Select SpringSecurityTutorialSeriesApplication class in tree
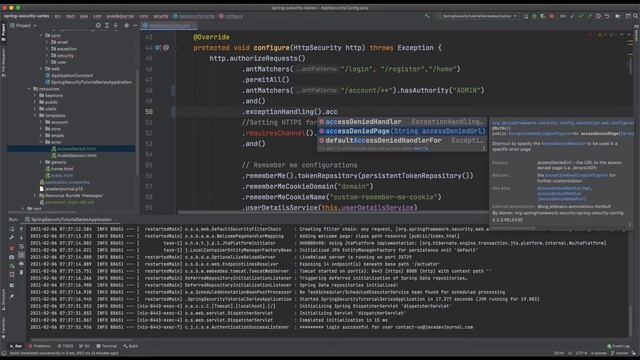Image resolution: width=640 pixels, height=360 pixels. [91, 82]
